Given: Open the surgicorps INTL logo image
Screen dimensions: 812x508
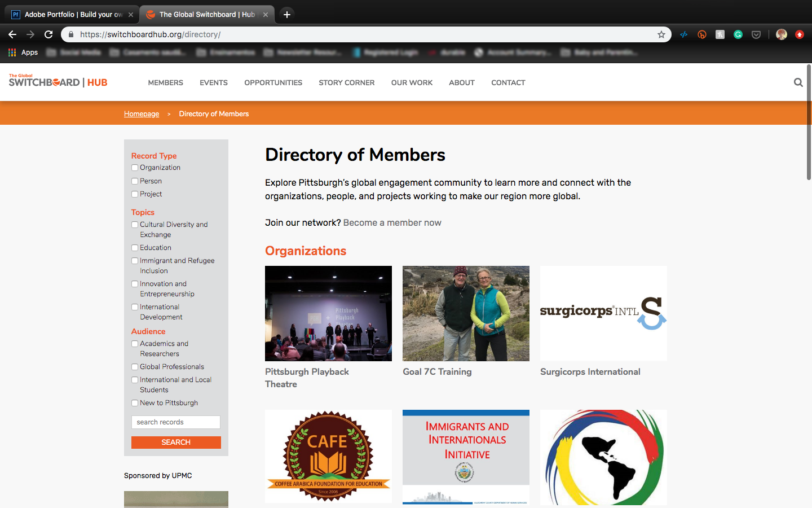Looking at the screenshot, I should (603, 313).
